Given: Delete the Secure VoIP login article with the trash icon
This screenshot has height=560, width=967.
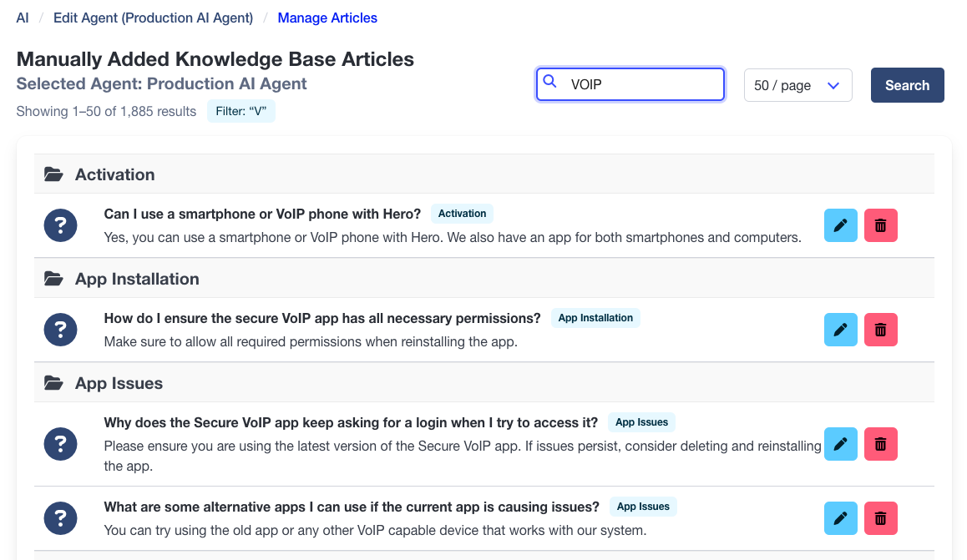Looking at the screenshot, I should (x=881, y=443).
